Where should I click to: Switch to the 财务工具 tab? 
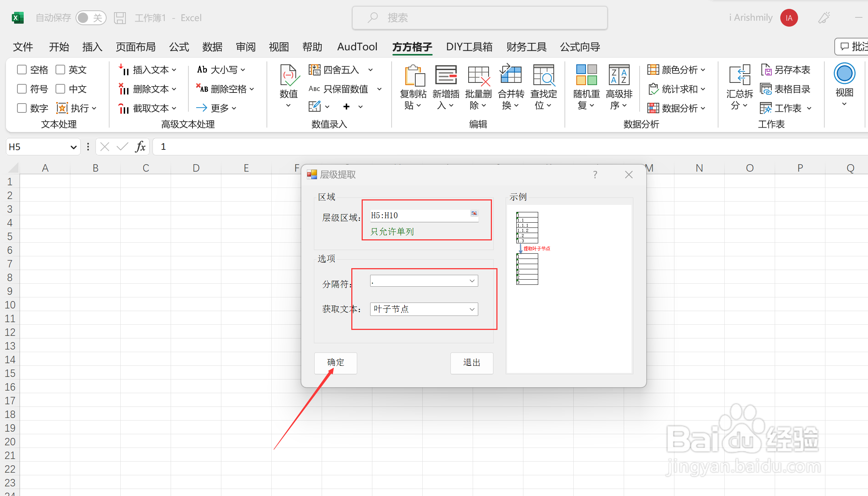click(526, 47)
